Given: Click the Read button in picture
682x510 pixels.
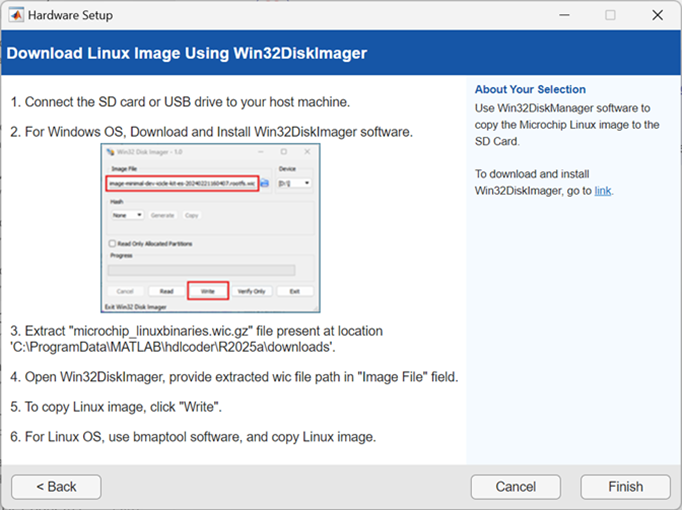Looking at the screenshot, I should [166, 291].
